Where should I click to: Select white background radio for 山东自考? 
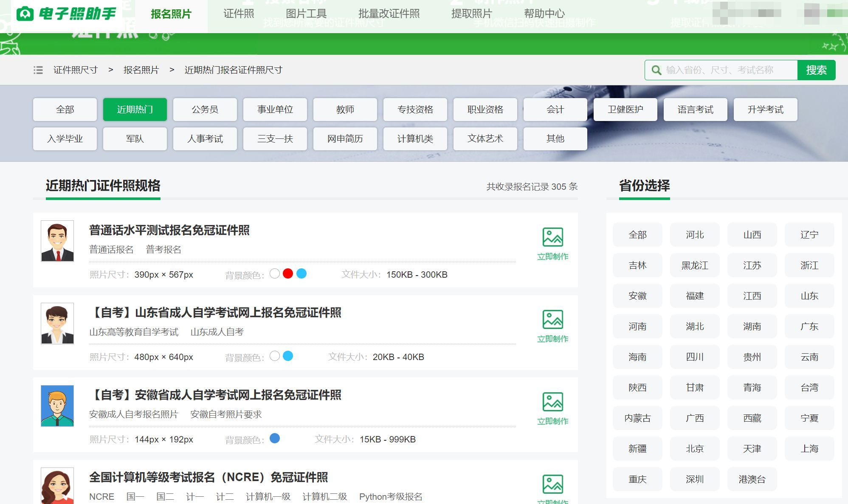[x=275, y=356]
